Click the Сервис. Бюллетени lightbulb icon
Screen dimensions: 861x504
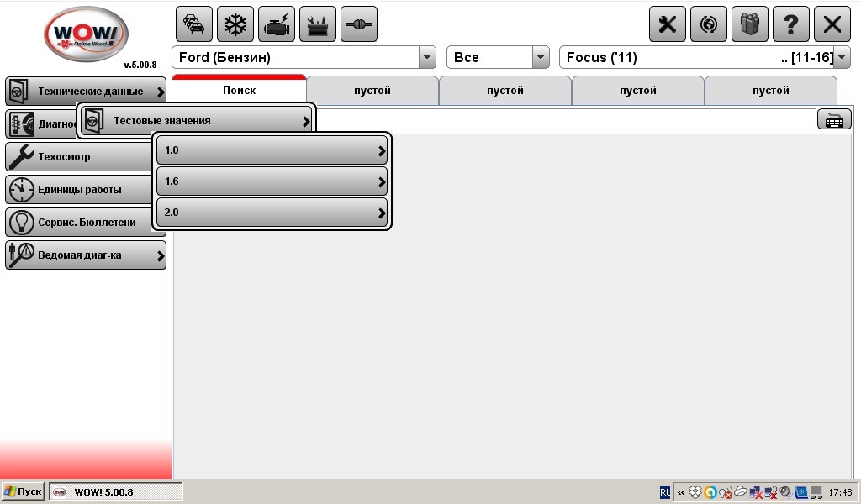(21, 222)
